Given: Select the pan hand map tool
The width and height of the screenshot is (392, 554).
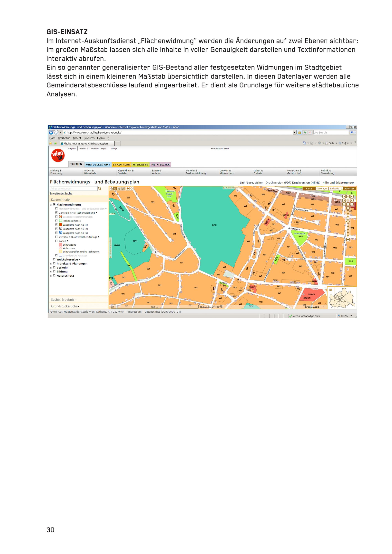Looking at the screenshot, I should click(x=112, y=189).
